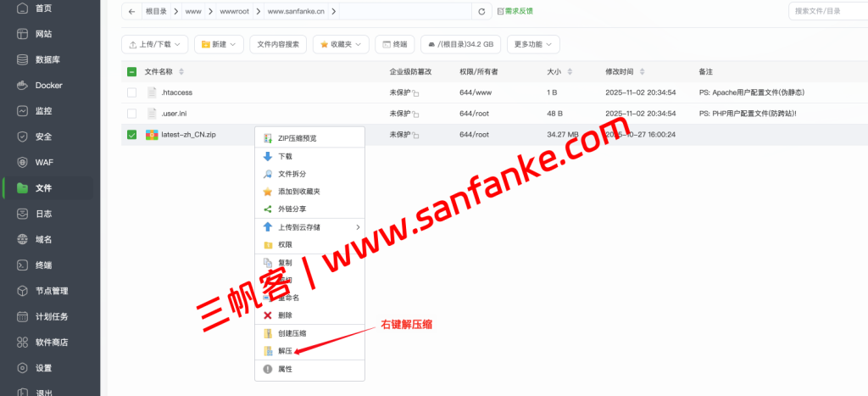
Task: Click the back arrow in path bar
Action: pos(131,12)
